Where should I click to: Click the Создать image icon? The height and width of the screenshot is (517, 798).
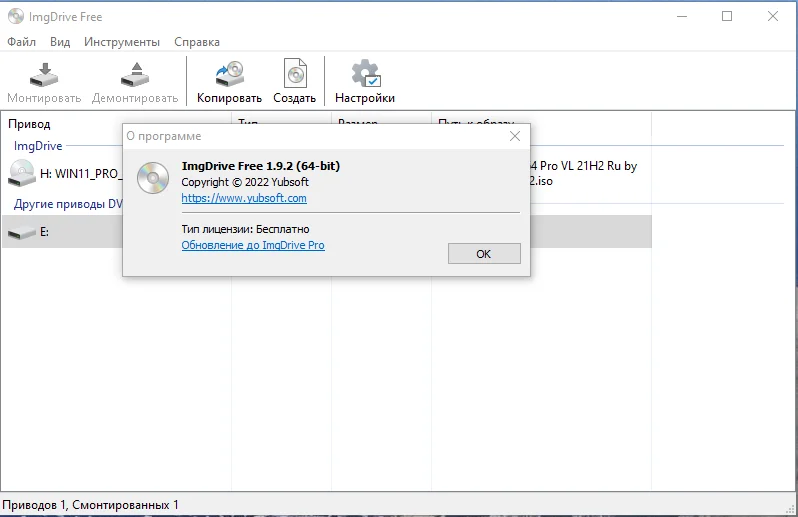(x=295, y=74)
